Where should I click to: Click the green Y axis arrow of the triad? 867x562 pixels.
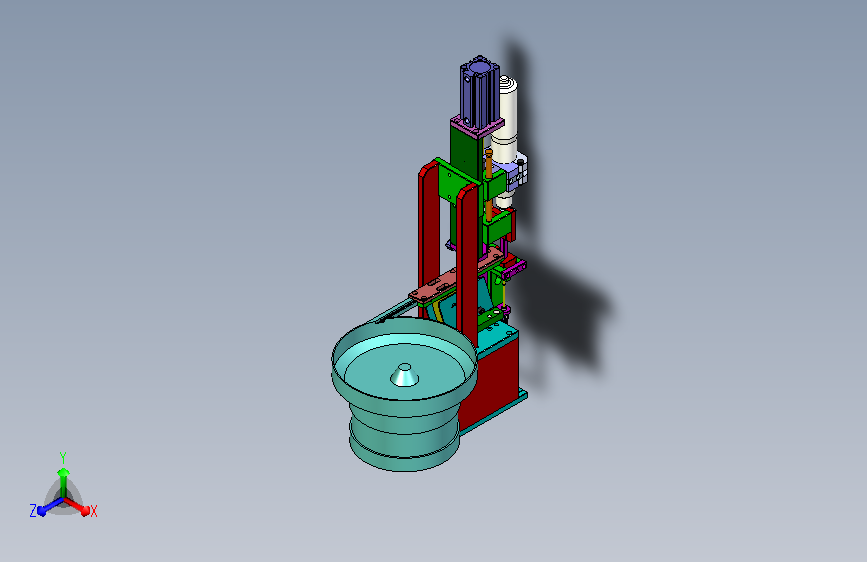[x=63, y=481]
